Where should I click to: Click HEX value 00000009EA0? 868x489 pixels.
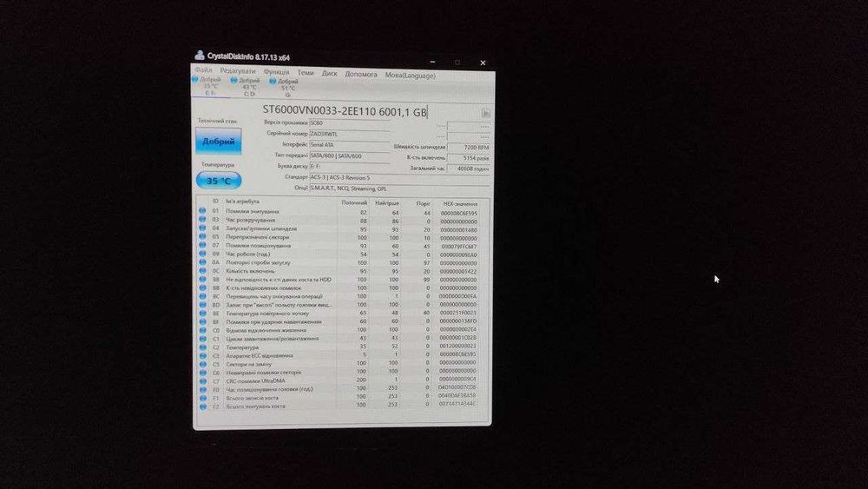pos(457,255)
